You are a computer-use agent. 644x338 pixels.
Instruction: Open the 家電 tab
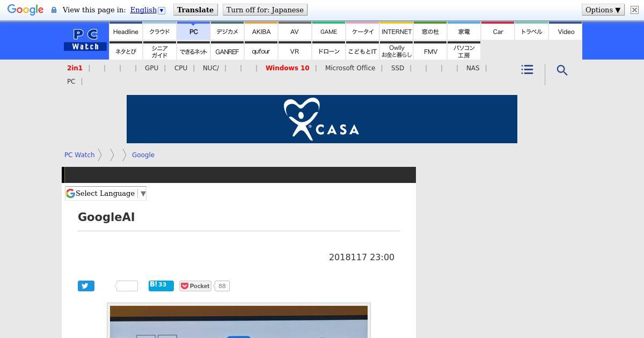pyautogui.click(x=464, y=31)
